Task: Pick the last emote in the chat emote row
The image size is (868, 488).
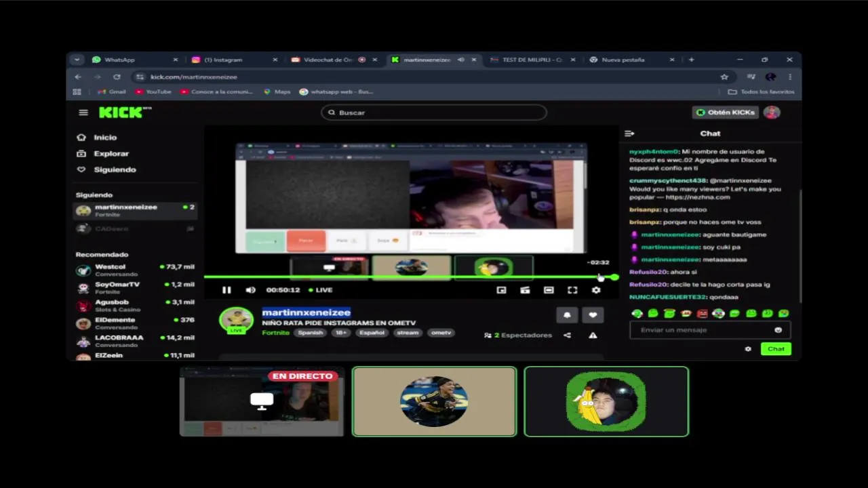Action: click(x=784, y=313)
